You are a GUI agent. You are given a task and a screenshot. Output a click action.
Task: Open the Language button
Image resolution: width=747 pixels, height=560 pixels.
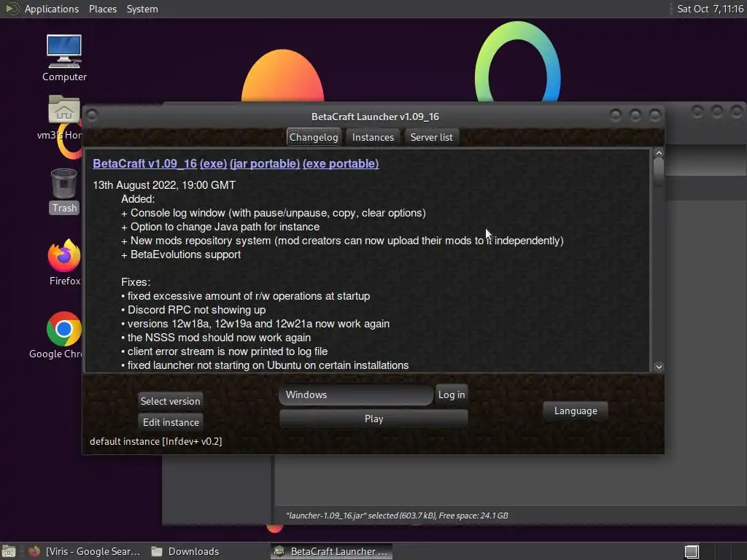(576, 411)
